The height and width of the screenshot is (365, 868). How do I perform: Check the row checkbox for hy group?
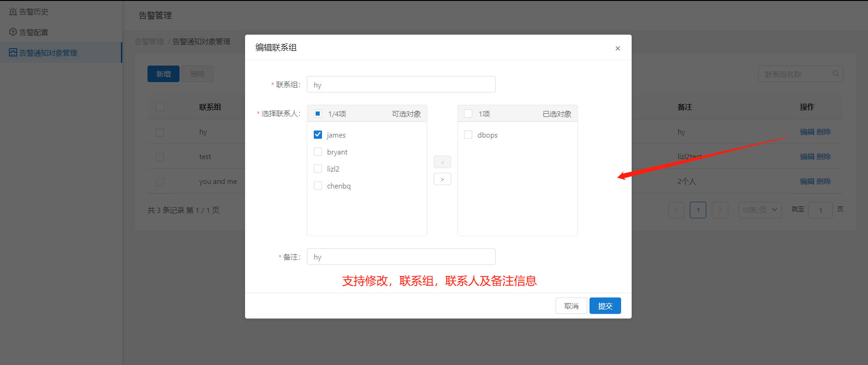[160, 132]
